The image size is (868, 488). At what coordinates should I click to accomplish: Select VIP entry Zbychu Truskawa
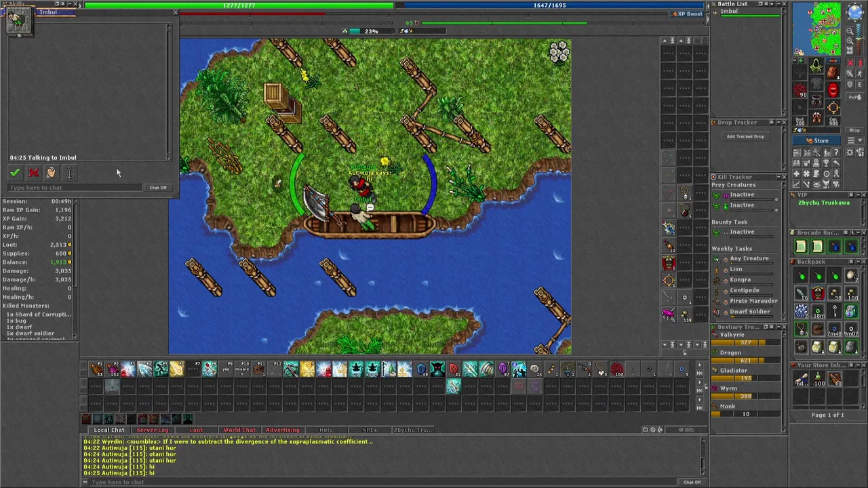tap(823, 203)
